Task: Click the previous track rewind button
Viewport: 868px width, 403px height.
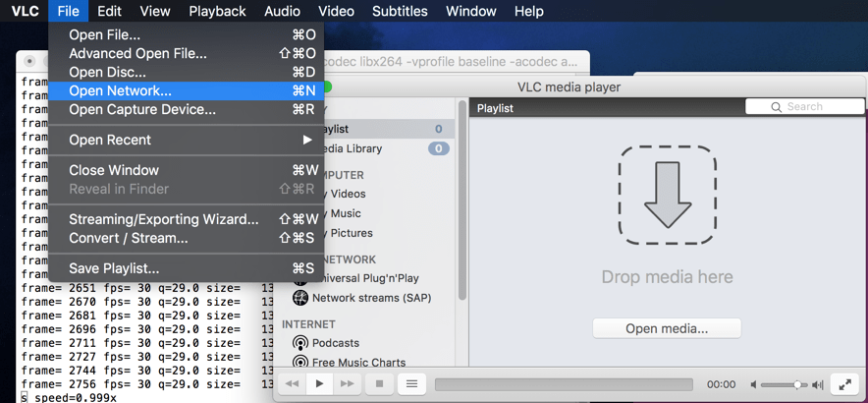Action: (x=292, y=383)
